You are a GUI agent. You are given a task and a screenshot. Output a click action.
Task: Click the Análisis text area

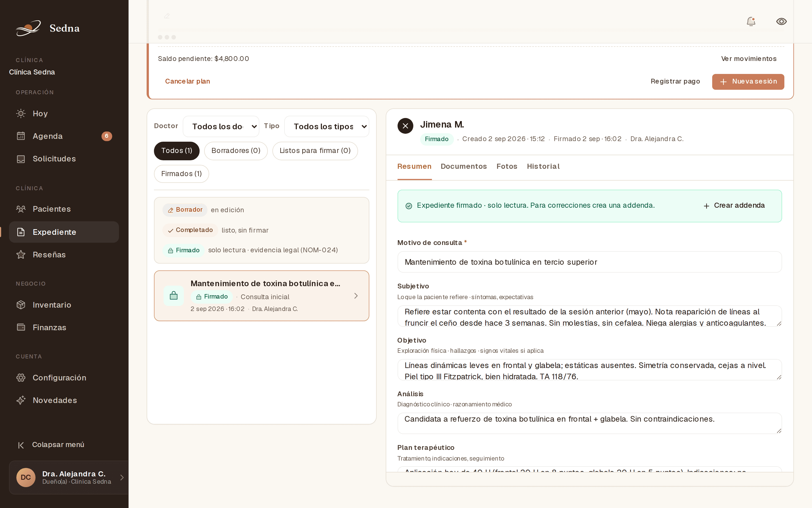pos(590,423)
